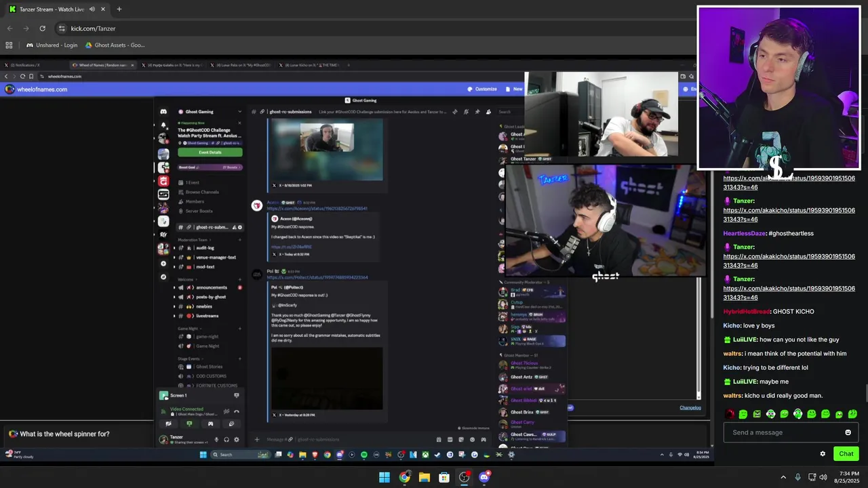Reload the kick.com page
This screenshot has height=488, width=868.
tap(42, 28)
